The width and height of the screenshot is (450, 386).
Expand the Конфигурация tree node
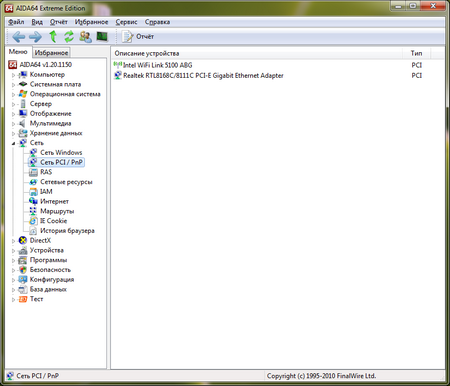click(x=13, y=280)
